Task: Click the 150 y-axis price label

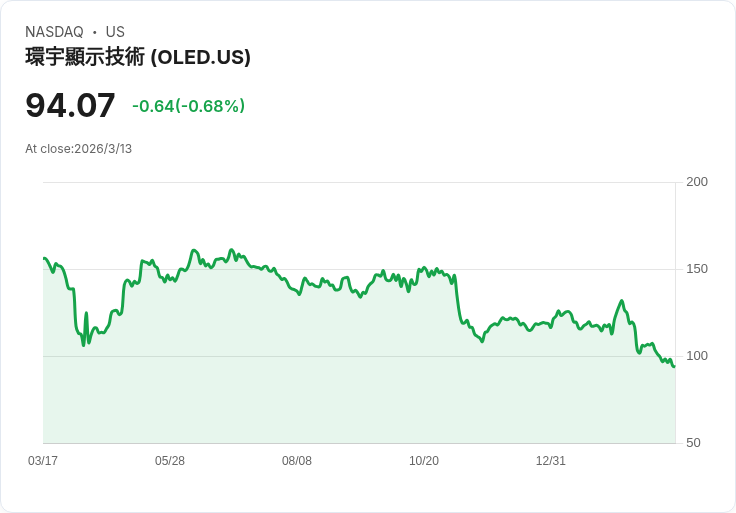Action: point(697,269)
